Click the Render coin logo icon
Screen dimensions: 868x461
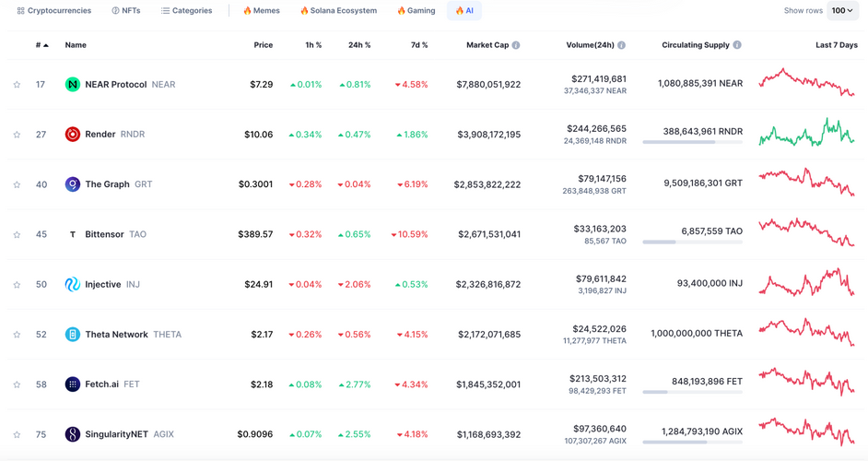[72, 135]
